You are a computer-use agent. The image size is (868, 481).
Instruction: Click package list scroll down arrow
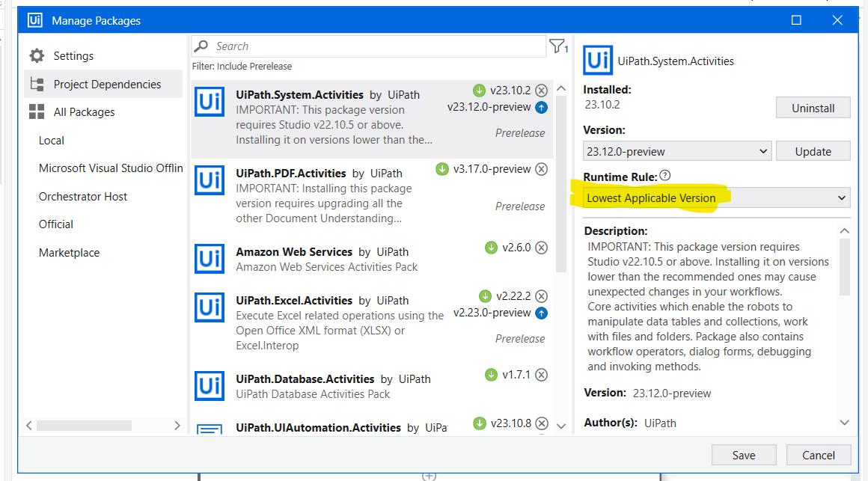tap(561, 426)
